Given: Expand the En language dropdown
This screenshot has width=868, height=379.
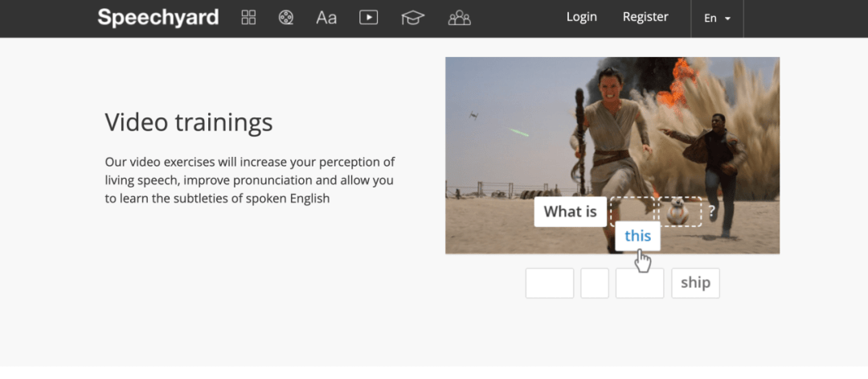Looking at the screenshot, I should [x=717, y=18].
